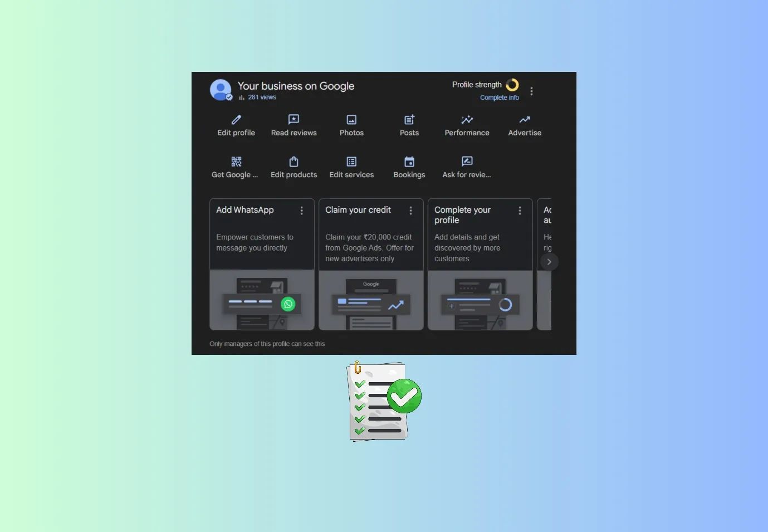
Task: Open the Photos icon
Action: tap(351, 119)
